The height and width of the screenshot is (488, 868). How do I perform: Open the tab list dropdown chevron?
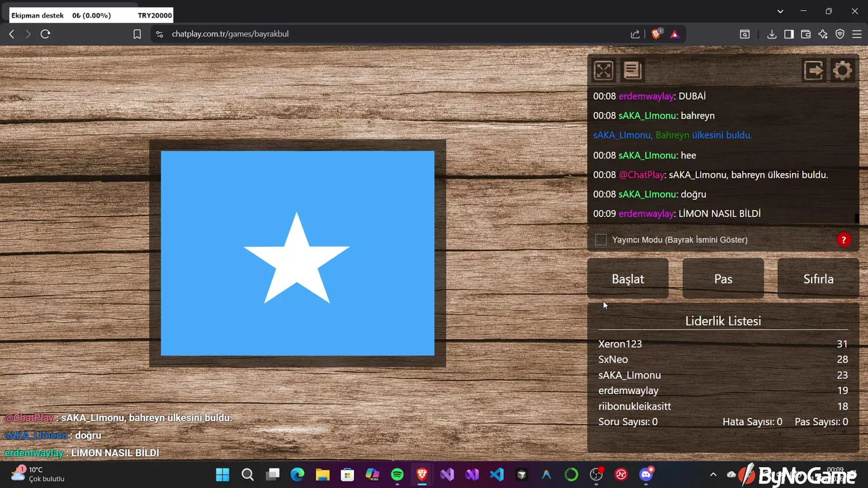(780, 12)
